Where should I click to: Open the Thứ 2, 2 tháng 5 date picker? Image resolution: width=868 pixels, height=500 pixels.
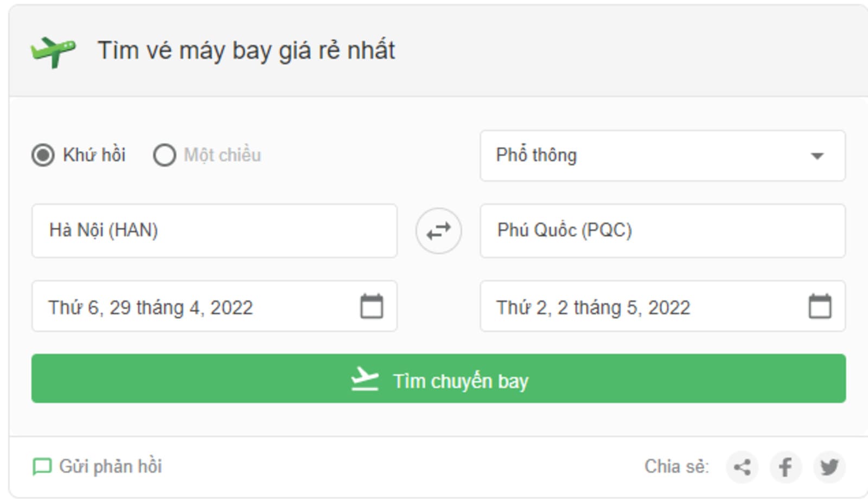click(662, 306)
